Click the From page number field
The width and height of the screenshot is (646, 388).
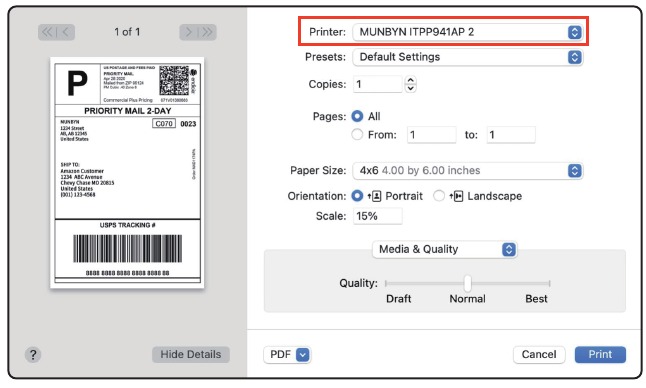point(431,135)
